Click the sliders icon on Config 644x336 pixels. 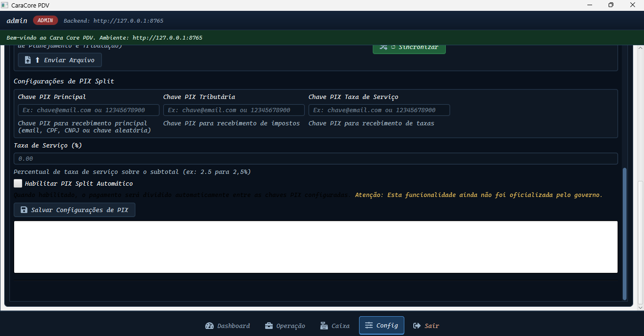click(369, 326)
